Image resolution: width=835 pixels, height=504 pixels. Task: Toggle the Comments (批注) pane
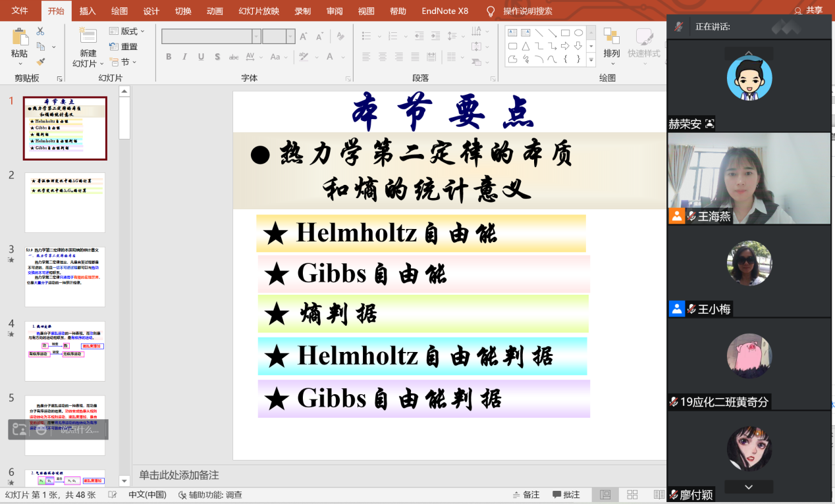tap(566, 495)
